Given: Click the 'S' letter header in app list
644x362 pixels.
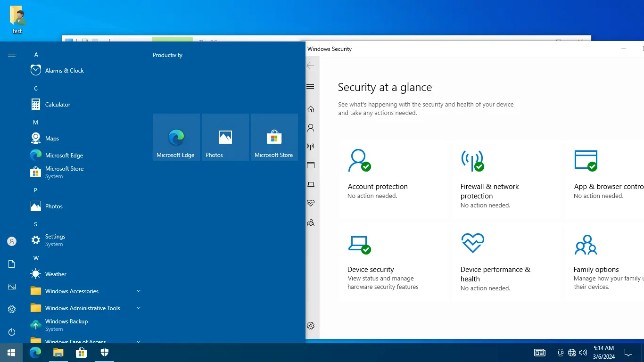Looking at the screenshot, I should (x=35, y=224).
